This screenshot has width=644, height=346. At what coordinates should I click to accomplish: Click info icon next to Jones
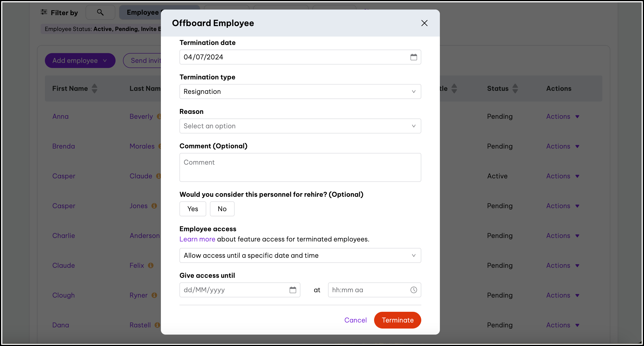point(154,206)
